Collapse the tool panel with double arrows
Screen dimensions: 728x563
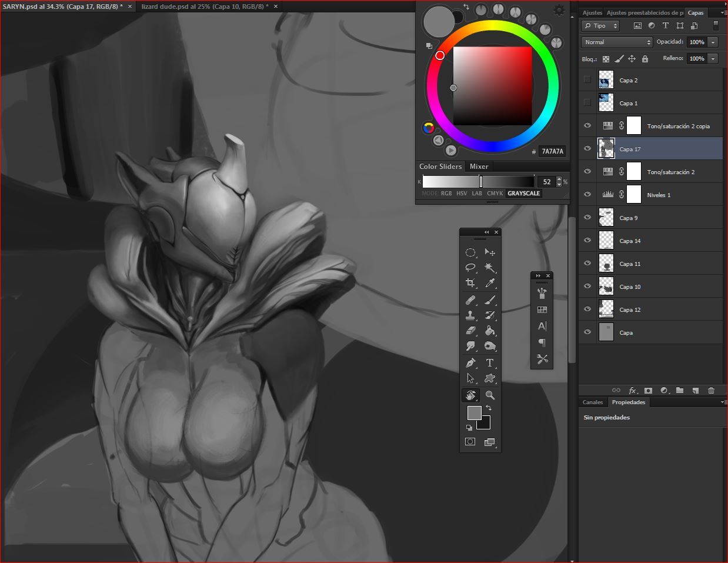coord(486,232)
